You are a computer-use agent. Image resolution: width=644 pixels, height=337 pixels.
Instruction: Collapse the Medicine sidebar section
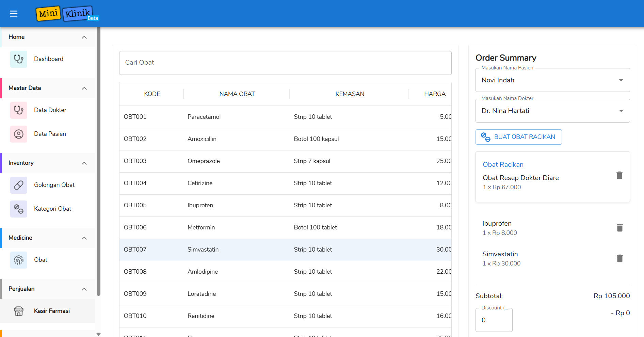pyautogui.click(x=84, y=238)
